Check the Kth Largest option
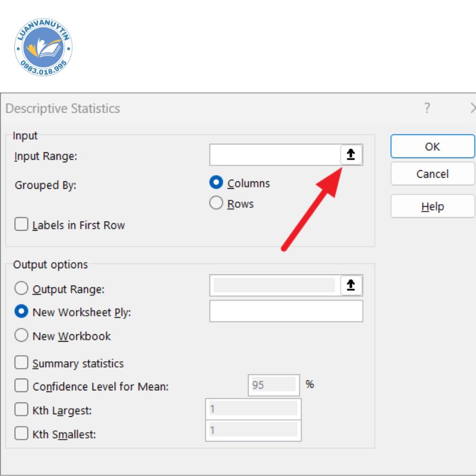Image resolution: width=476 pixels, height=476 pixels. pyautogui.click(x=22, y=410)
